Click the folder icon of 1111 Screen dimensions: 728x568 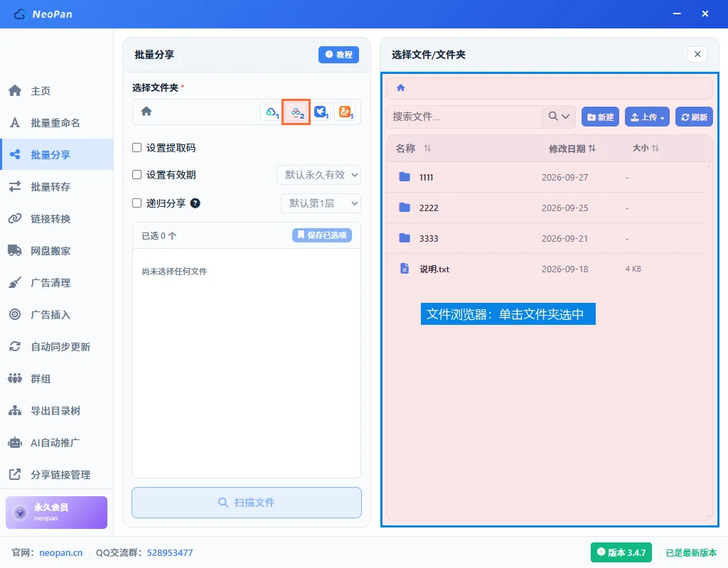(x=405, y=177)
